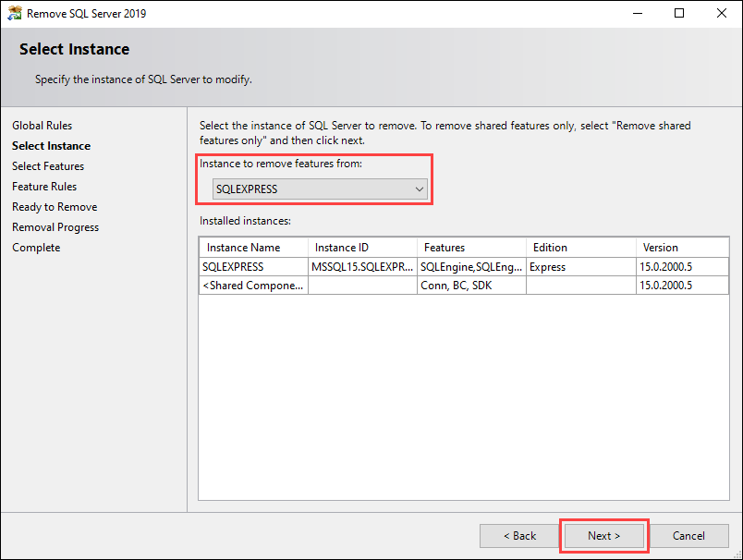Screen dimensions: 743x560
Task: Close the Remove SQL Server 2019 window
Action: click(721, 13)
